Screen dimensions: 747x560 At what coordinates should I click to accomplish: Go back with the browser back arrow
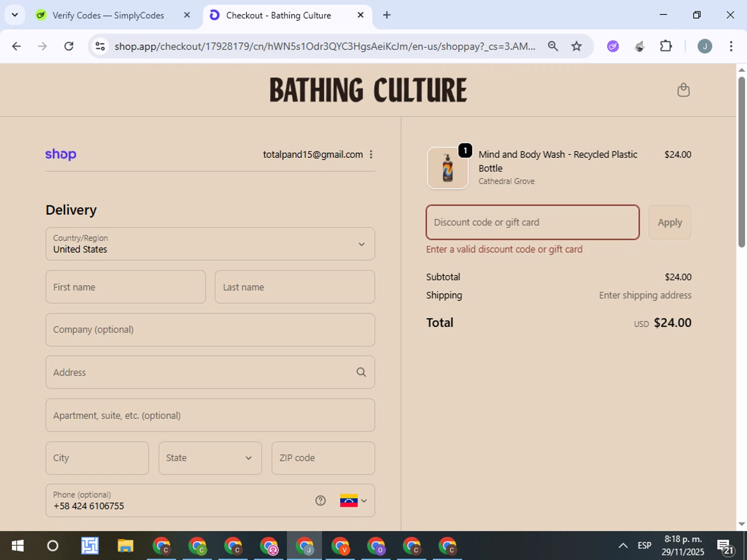pos(16,46)
